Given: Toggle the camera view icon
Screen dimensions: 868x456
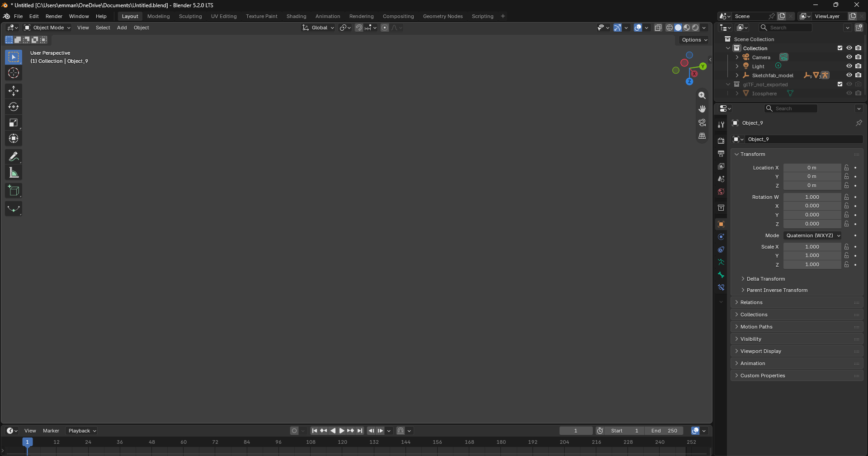Looking at the screenshot, I should (702, 122).
